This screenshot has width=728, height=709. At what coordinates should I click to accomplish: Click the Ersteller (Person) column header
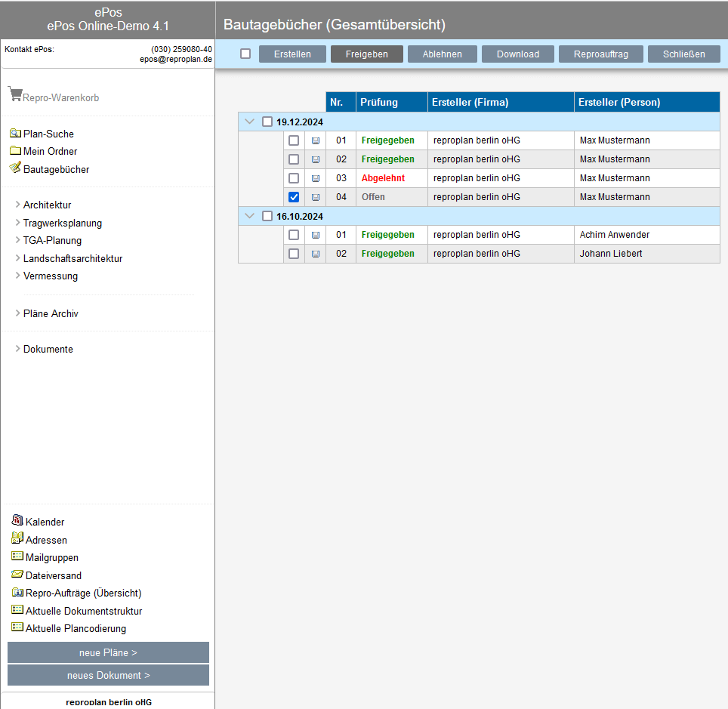pos(647,102)
